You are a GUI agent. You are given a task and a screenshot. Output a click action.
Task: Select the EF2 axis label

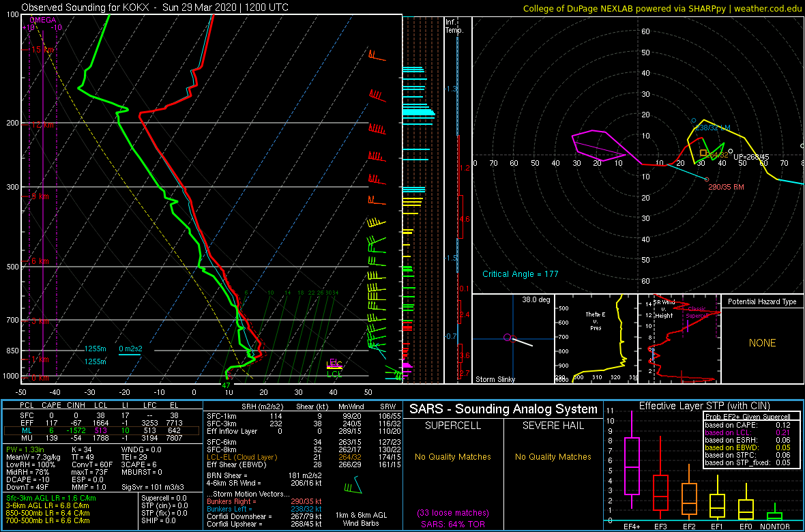689,527
